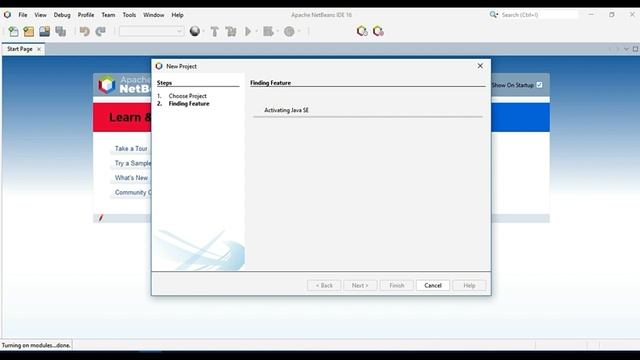Click the Activating Java SE progress bar
Image resolution: width=640 pixels, height=360 pixels.
point(368,117)
